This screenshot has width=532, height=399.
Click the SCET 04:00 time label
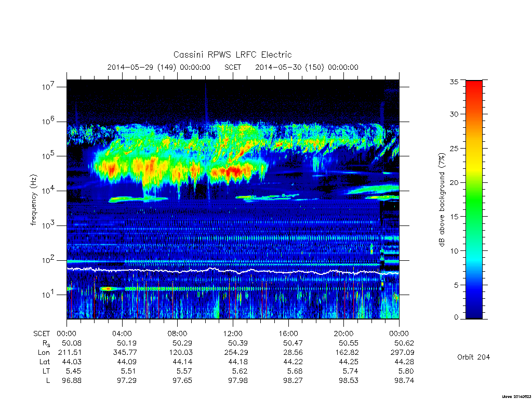coord(122,334)
